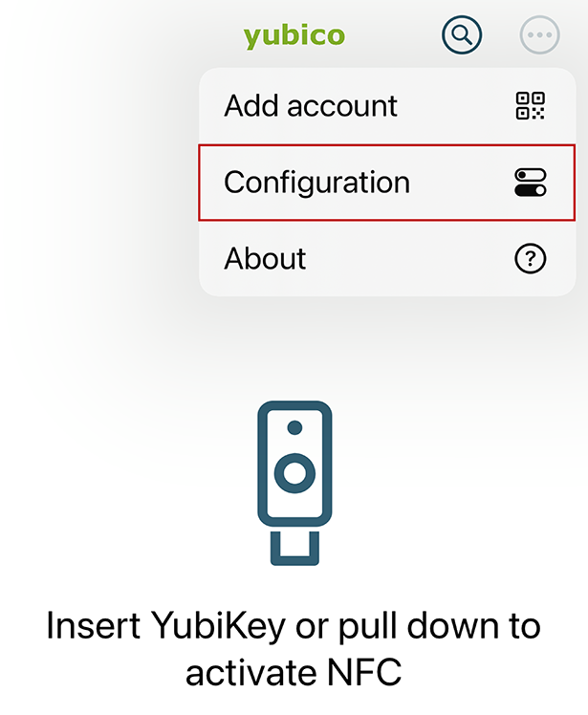This screenshot has width=588, height=715.
Task: Click the question mark icon beside About
Action: [x=530, y=259]
